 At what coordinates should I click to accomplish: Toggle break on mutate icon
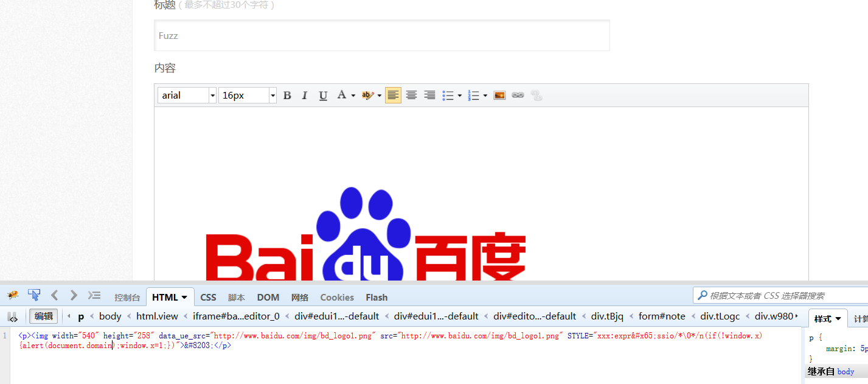click(x=12, y=316)
